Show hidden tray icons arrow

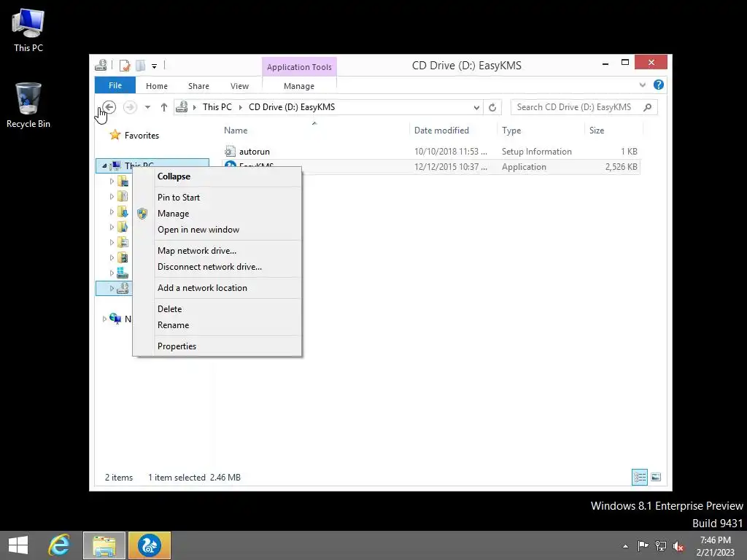point(625,546)
